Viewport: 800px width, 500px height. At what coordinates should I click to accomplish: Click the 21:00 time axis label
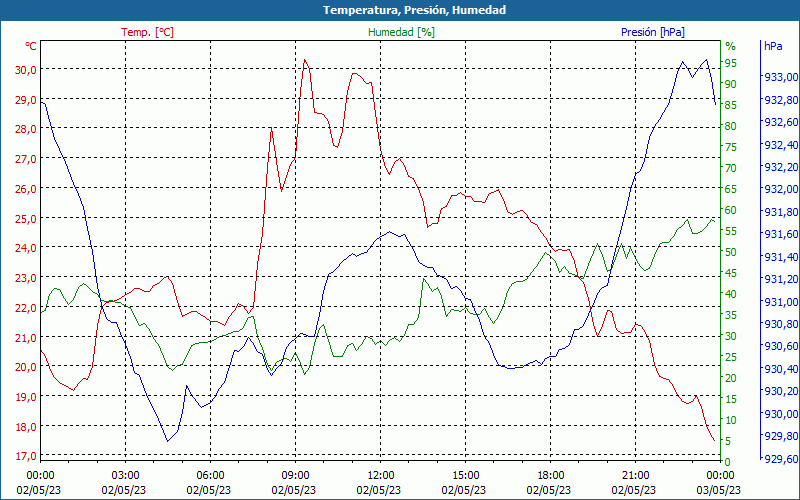point(635,476)
